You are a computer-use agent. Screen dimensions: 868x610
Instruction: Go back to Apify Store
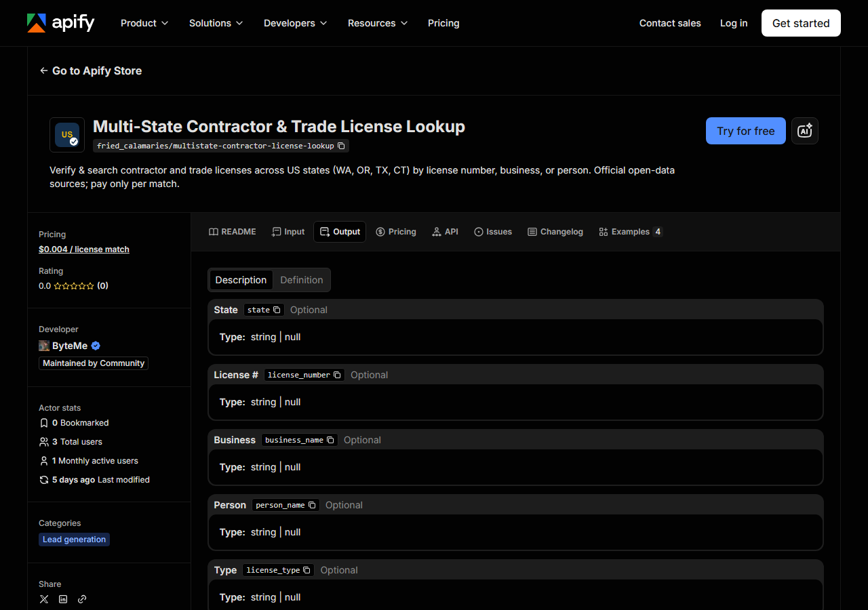pos(91,70)
